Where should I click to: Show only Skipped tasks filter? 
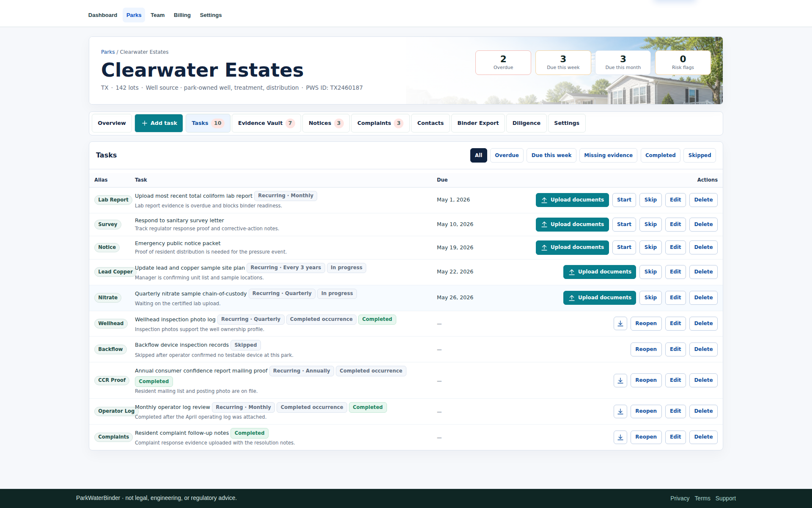(700, 155)
